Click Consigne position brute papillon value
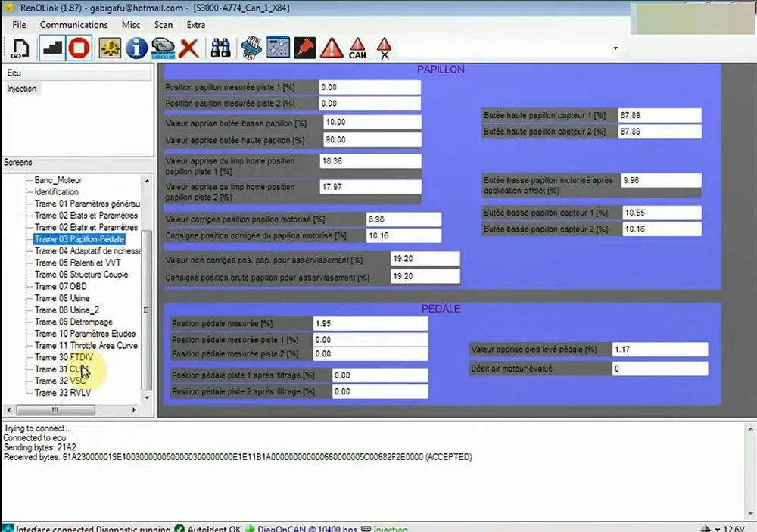The width and height of the screenshot is (757, 532). pos(425,277)
